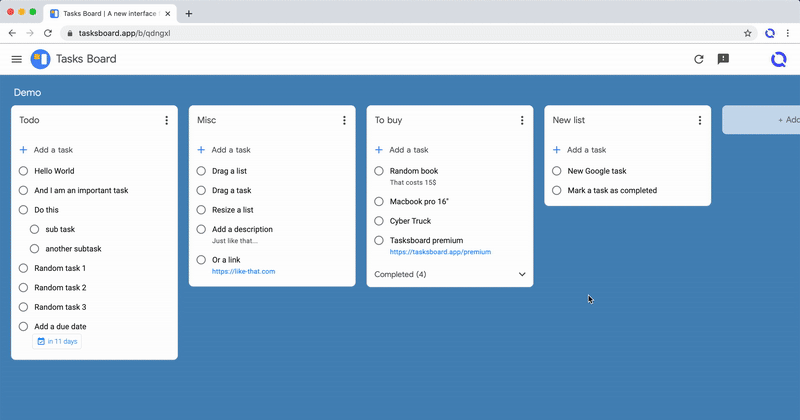Open New list three-dot options menu
This screenshot has width=800, height=420.
699,120
